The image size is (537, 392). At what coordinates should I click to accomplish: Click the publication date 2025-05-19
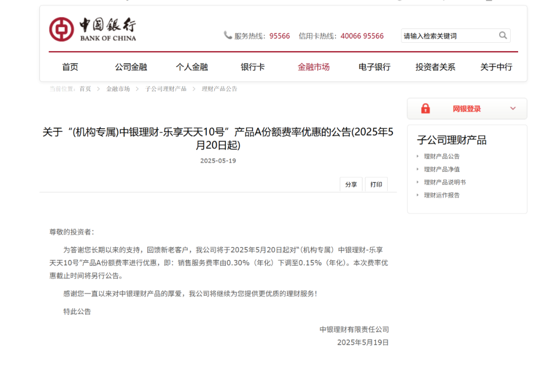218,161
